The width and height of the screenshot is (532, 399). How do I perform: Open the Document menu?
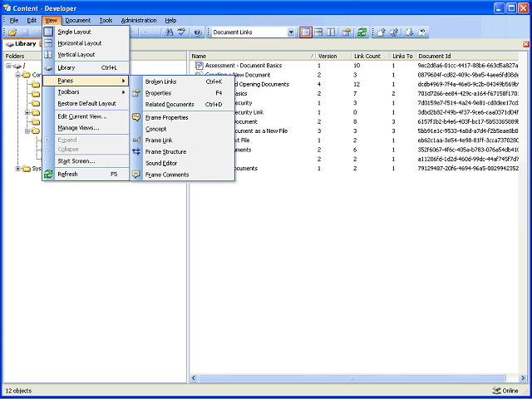(77, 20)
